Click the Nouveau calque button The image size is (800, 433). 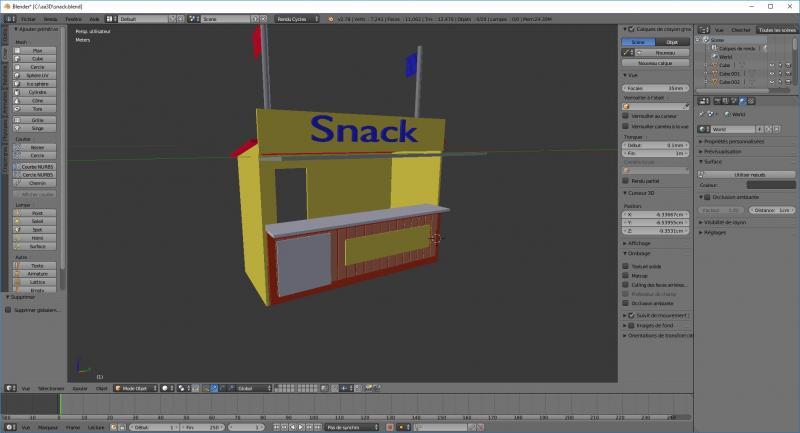click(654, 63)
